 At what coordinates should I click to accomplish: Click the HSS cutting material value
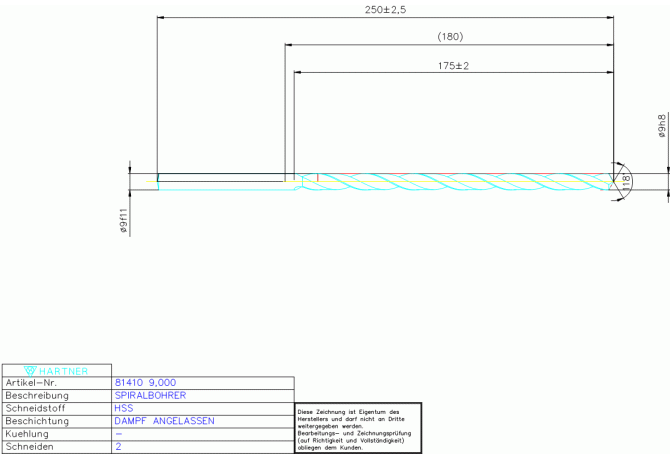tap(124, 409)
